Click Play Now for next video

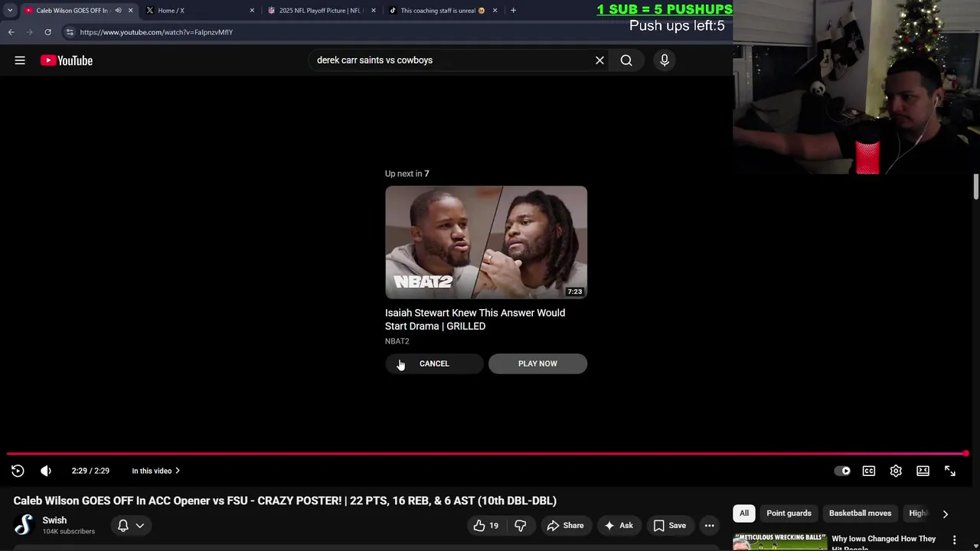[537, 364]
